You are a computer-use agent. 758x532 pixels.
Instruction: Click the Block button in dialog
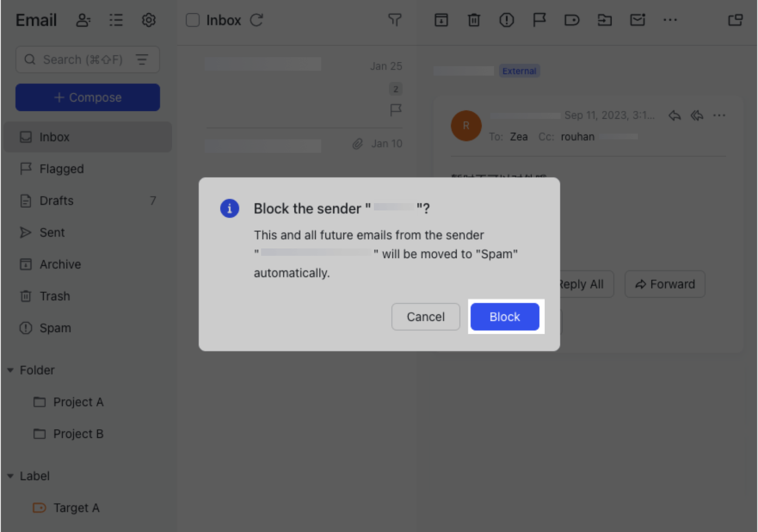tap(505, 317)
